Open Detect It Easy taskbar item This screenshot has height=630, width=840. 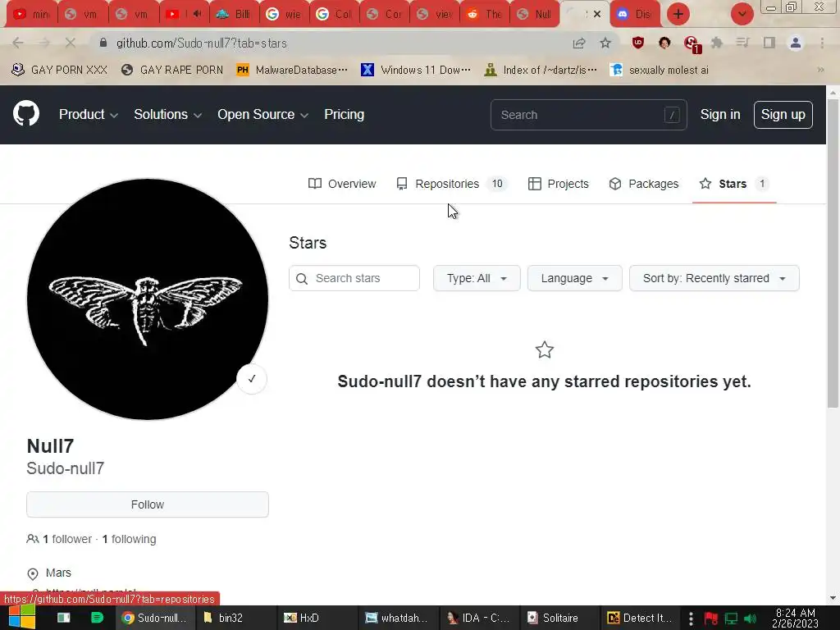pos(640,618)
